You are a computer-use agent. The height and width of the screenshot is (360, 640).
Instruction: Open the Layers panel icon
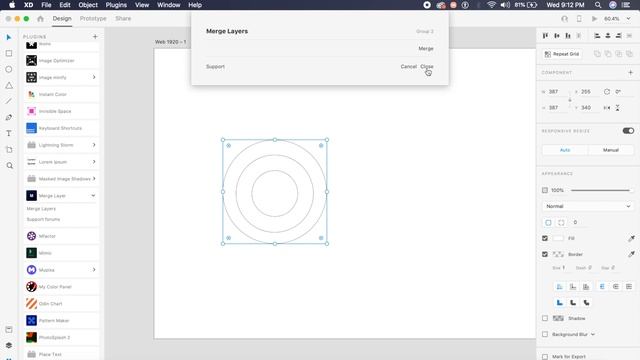point(9,345)
